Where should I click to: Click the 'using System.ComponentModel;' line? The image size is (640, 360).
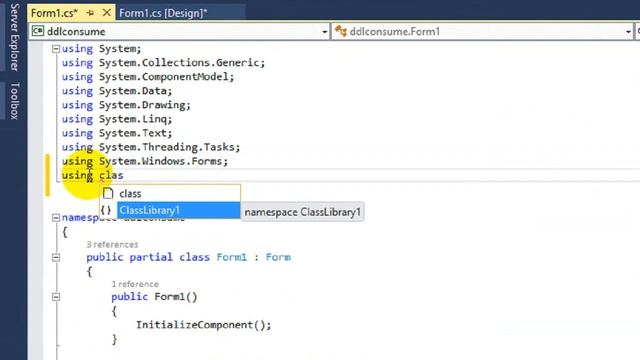pyautogui.click(x=148, y=77)
